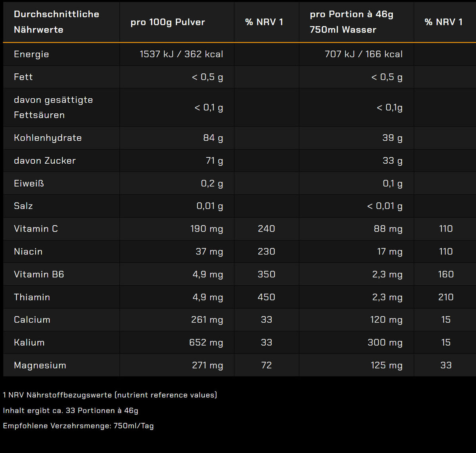Click the Calcium value '261 mg'
The image size is (476, 453).
(207, 320)
